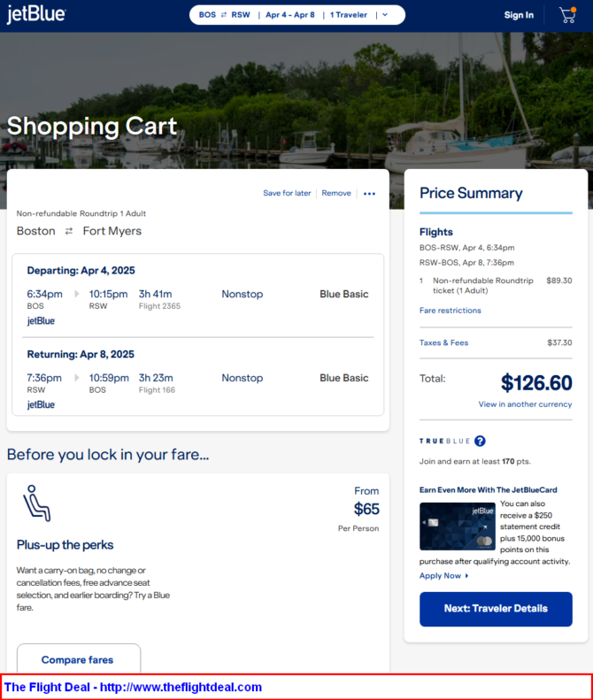The width and height of the screenshot is (593, 700).
Task: Open the shopping cart icon
Action: [x=567, y=15]
